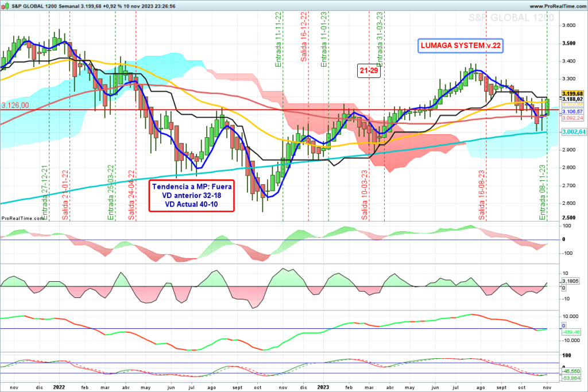The width and height of the screenshot is (588, 392).
Task: Click the 2022 label on the time axis
Action: (x=59, y=387)
